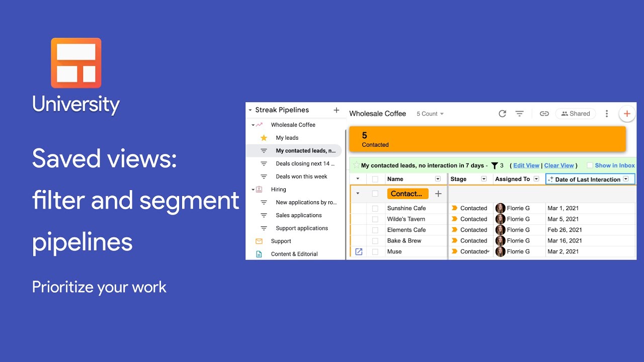Open the Name column dropdown

[438, 179]
